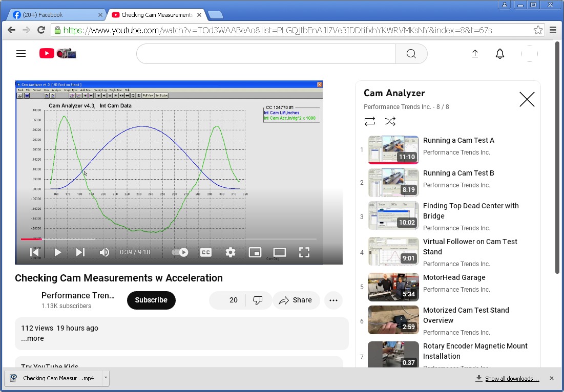Like the video showing 20 likes

click(227, 300)
